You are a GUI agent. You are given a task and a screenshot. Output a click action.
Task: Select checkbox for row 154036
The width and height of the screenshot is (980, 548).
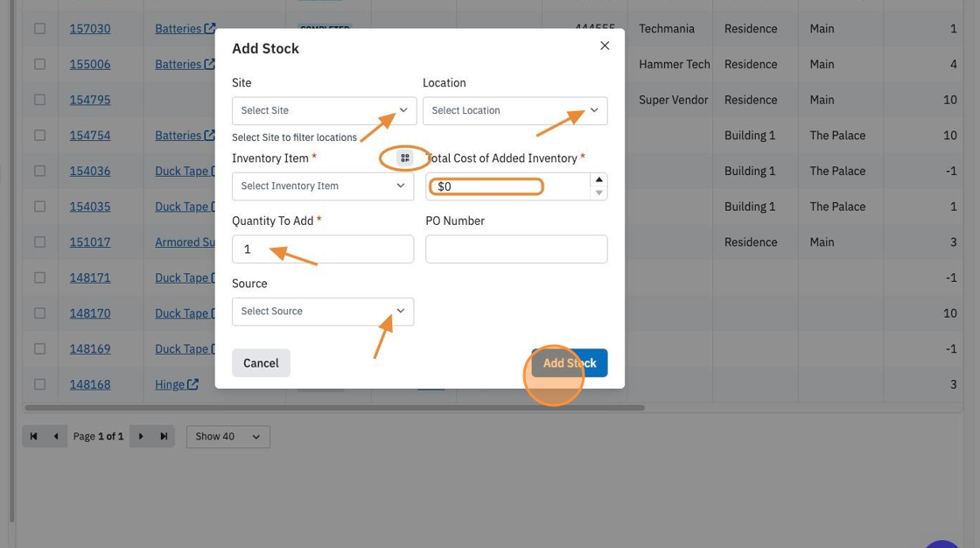pyautogui.click(x=40, y=171)
